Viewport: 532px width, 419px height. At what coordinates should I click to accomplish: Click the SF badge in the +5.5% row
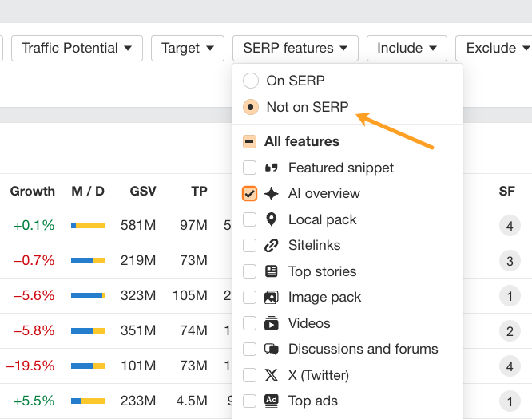coord(510,401)
